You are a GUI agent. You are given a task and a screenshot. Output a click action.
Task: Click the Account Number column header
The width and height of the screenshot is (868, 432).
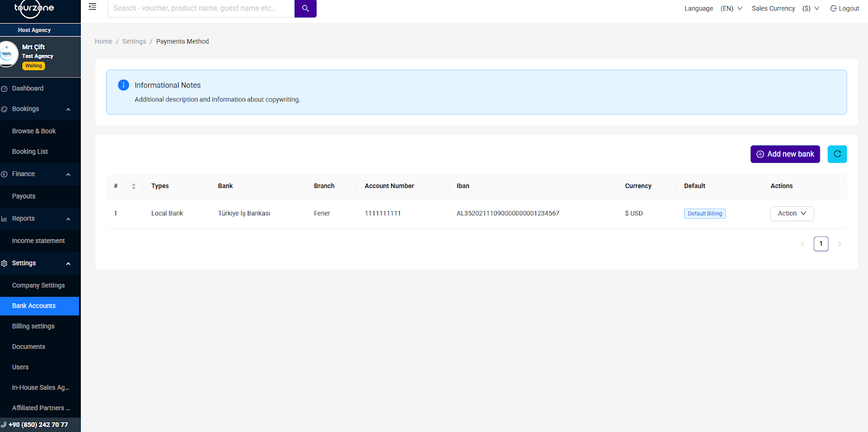[389, 186]
